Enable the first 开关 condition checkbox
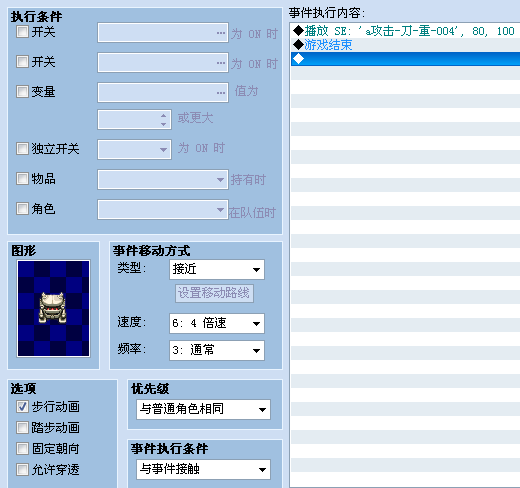520x488 pixels. [22, 32]
